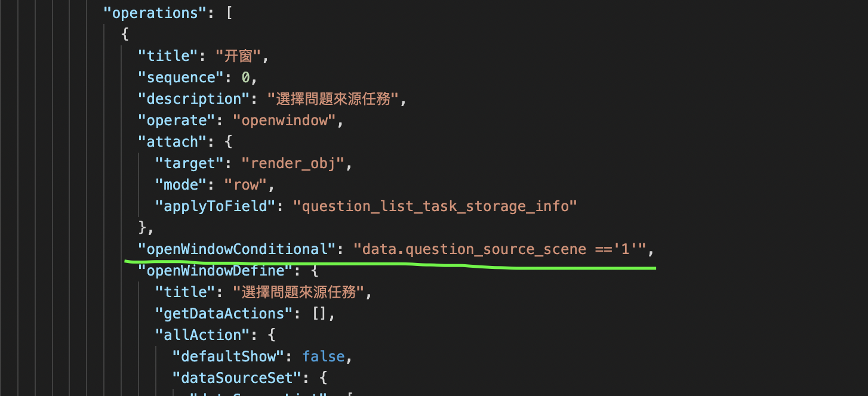Place cursor in the "render_obj" value
This screenshot has height=396, width=868.
(293, 163)
